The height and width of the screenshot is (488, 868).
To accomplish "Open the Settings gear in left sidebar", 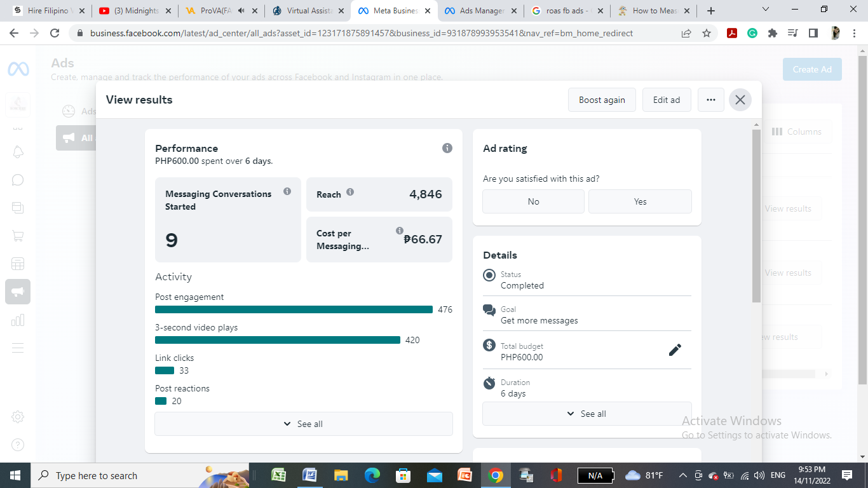I will coord(18,417).
